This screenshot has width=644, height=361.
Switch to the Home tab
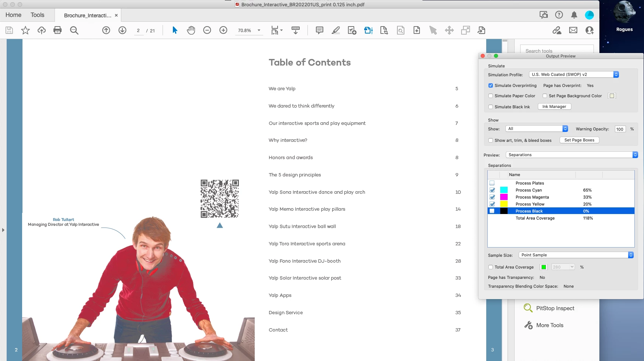coord(13,15)
